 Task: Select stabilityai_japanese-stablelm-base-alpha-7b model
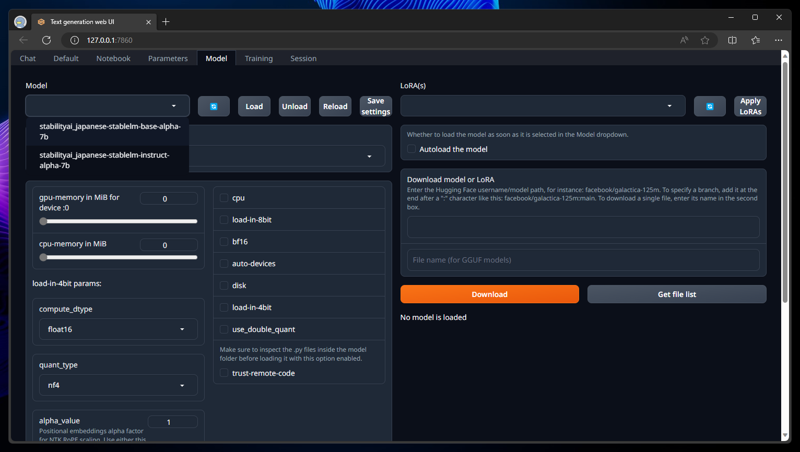pos(108,131)
